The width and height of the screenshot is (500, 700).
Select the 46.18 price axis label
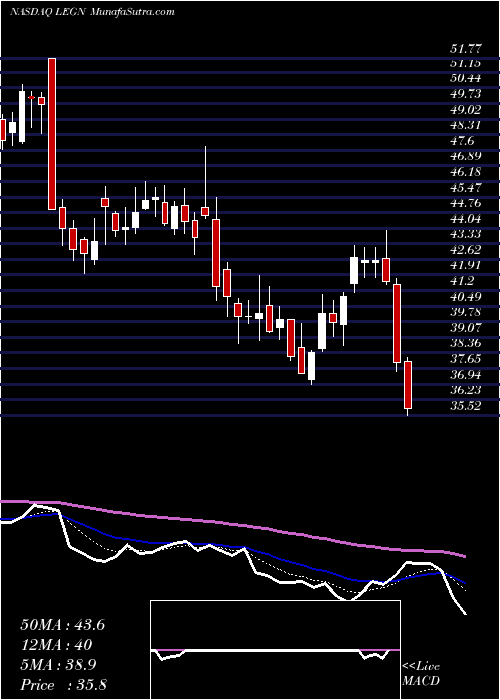(x=464, y=172)
